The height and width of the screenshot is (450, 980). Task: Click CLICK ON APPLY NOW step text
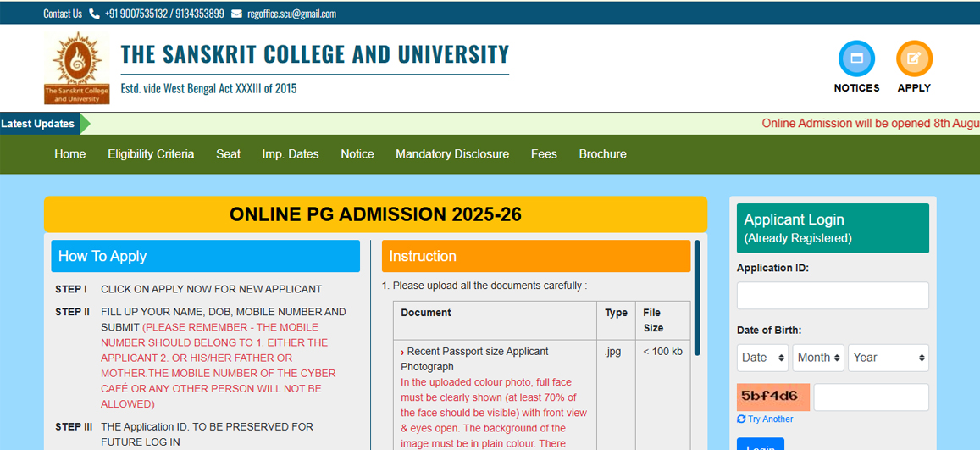[211, 289]
